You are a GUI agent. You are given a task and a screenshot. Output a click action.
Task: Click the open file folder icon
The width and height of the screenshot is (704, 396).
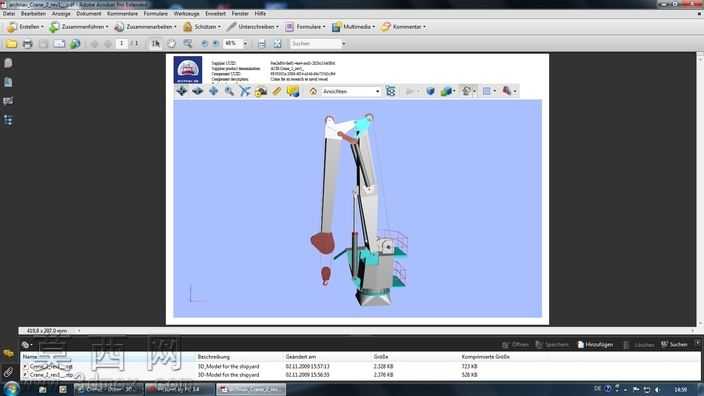coord(11,44)
